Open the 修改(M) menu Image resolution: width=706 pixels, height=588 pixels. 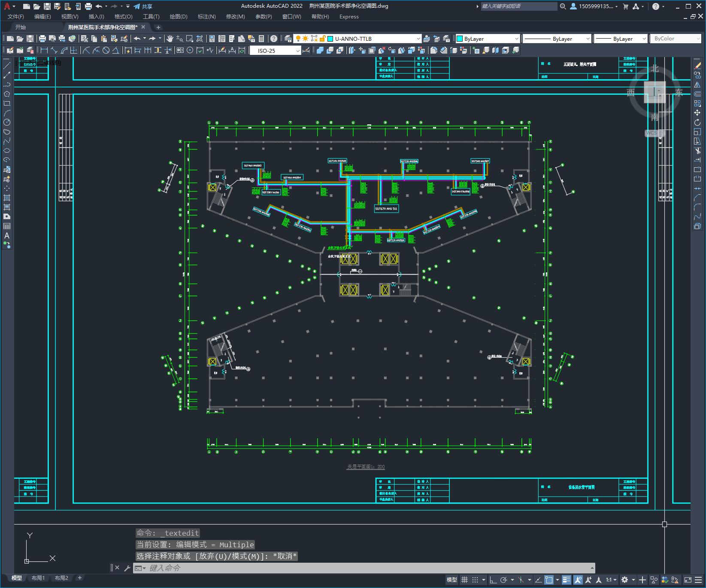tap(235, 17)
